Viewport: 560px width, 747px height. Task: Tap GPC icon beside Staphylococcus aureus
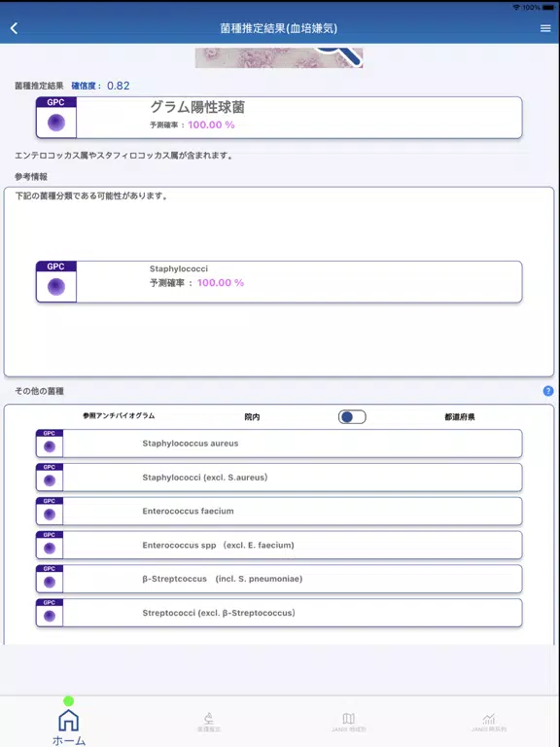[50, 444]
